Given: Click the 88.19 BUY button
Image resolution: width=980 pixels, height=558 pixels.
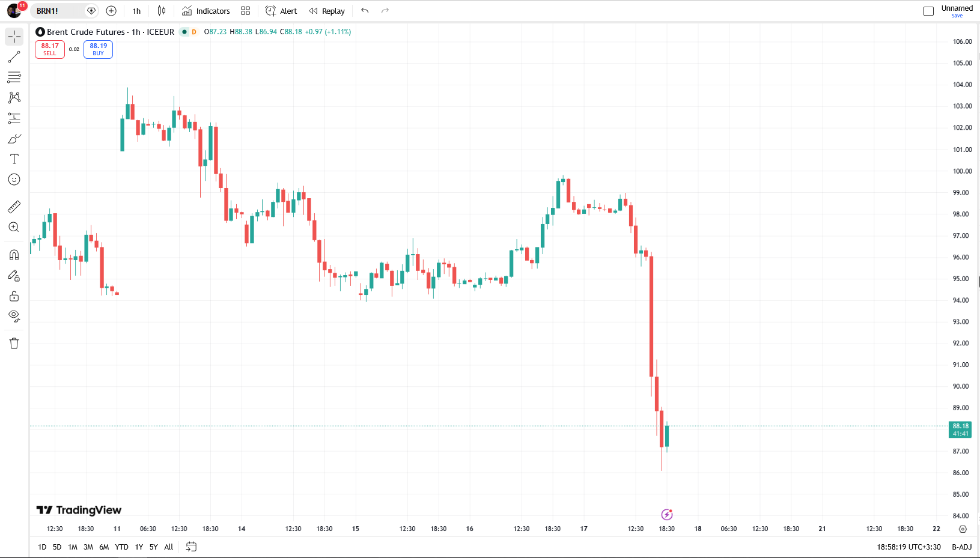Looking at the screenshot, I should [98, 49].
